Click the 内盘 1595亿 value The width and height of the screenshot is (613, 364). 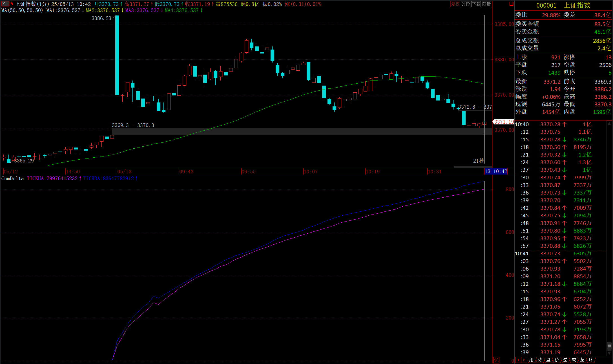[602, 112]
